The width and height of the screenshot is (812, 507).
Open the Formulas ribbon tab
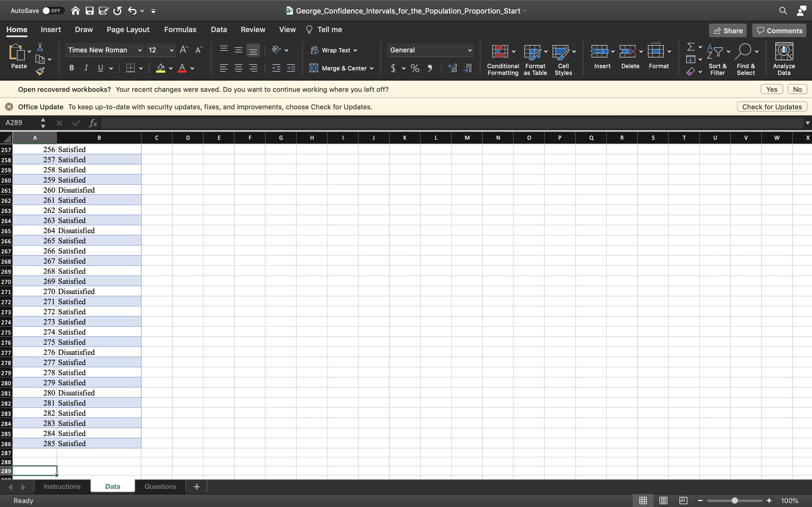coord(180,30)
